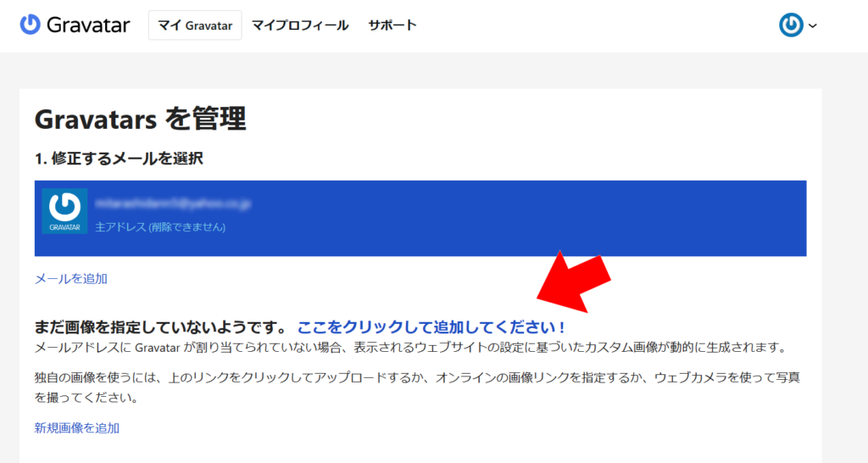This screenshot has height=463, width=868.
Task: Click the まだ画像を指定していないようです text
Action: pyautogui.click(x=160, y=327)
